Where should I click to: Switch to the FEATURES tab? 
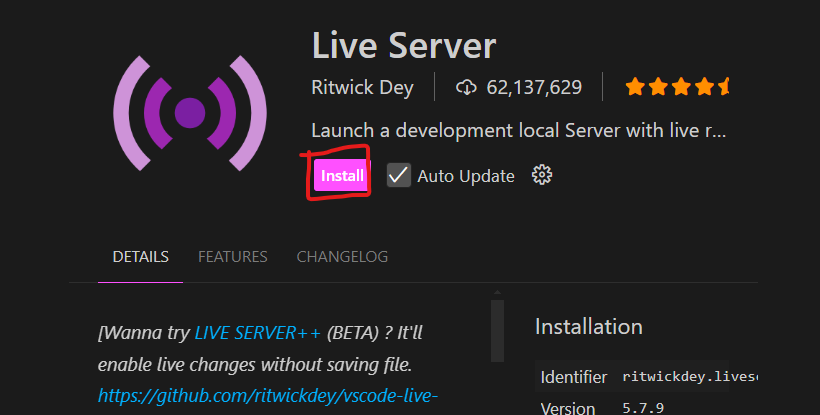point(233,257)
